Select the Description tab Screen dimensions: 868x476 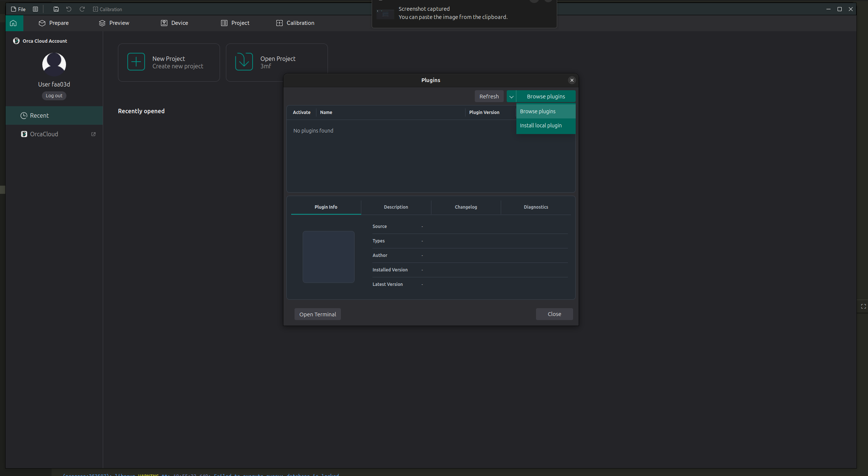(x=396, y=207)
